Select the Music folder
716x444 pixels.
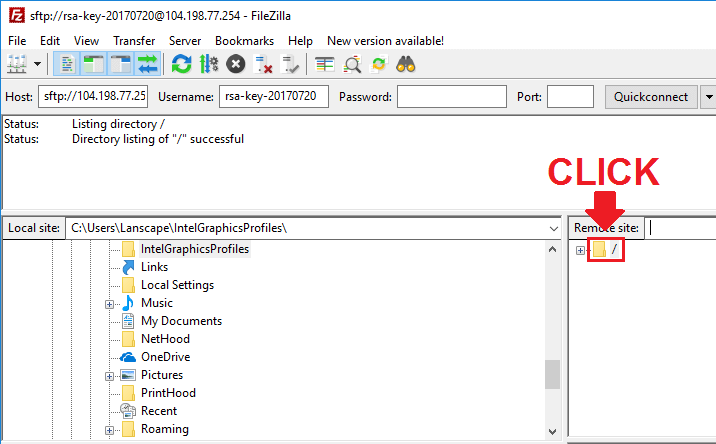click(x=157, y=303)
